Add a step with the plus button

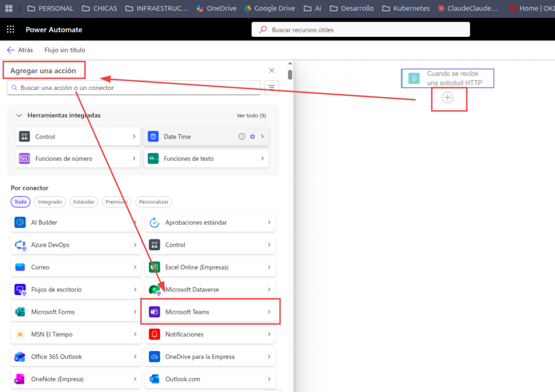pos(447,97)
